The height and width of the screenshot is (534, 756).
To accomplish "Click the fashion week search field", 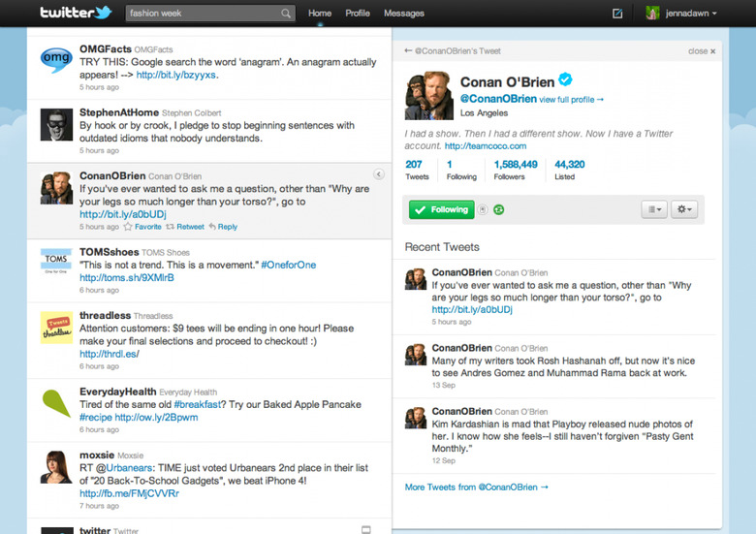I will pos(204,14).
